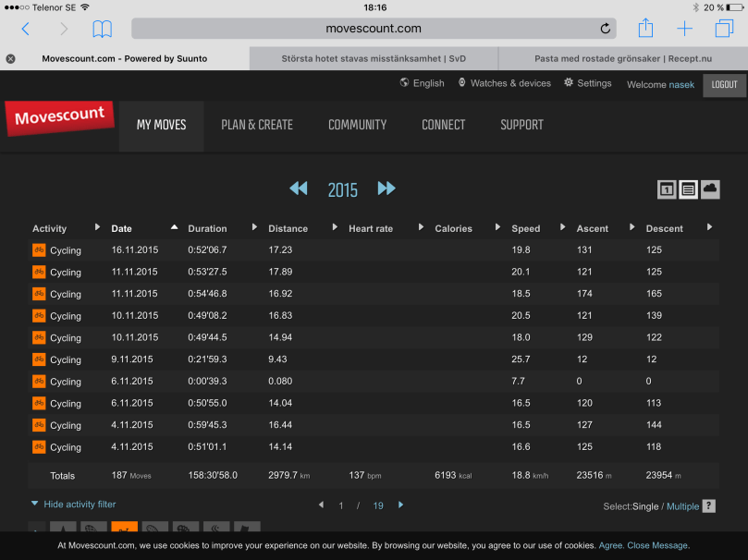Go to the previous year with double-left arrow

(x=298, y=189)
